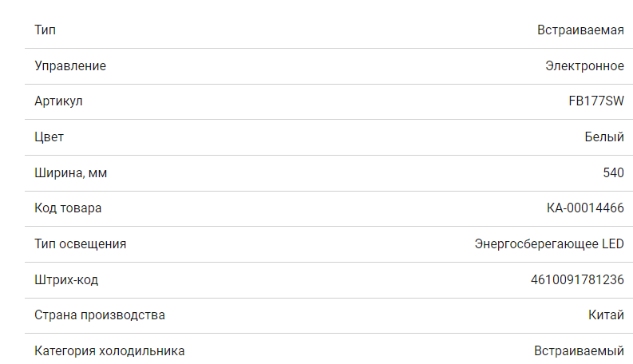Select product code KA-00014466

point(585,208)
